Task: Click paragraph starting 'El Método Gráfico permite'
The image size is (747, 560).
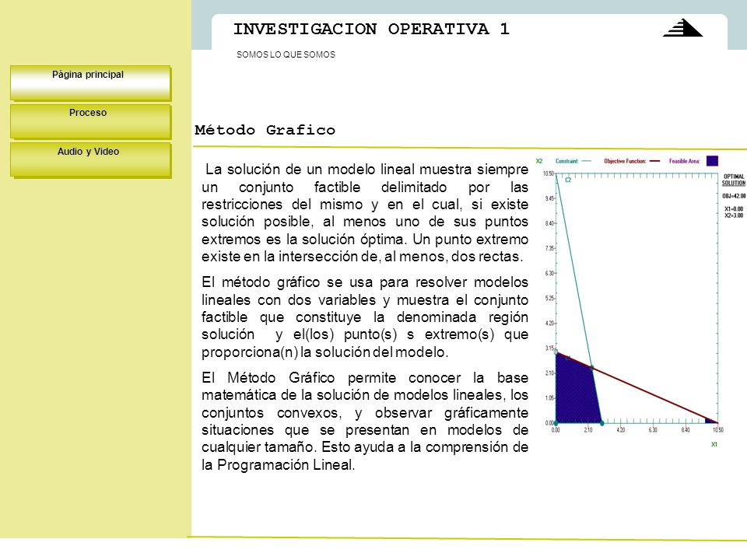Action: [x=365, y=421]
